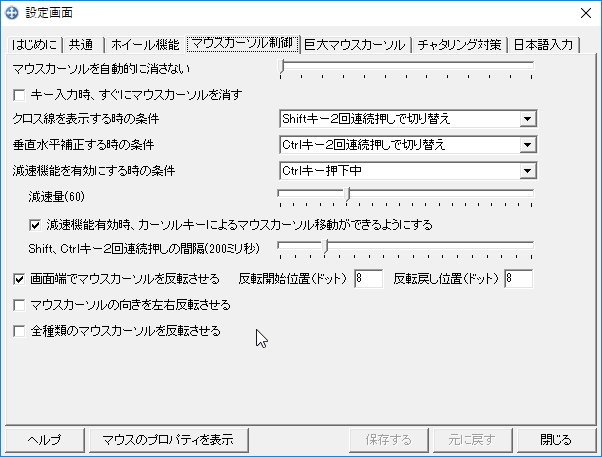Image resolution: width=602 pixels, height=457 pixels.
Task: Click the 間隔(200ミリ秒) label text
Action: click(222, 249)
